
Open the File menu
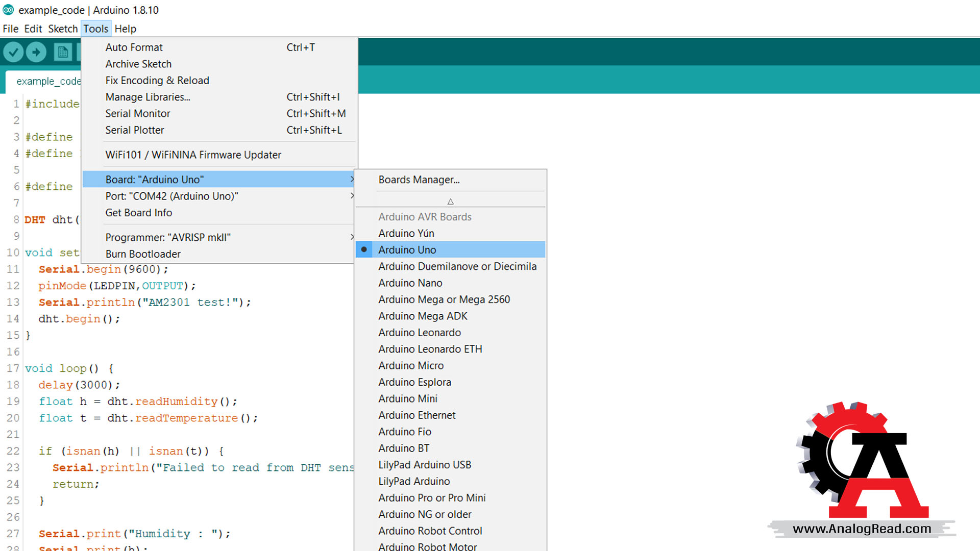click(x=10, y=29)
